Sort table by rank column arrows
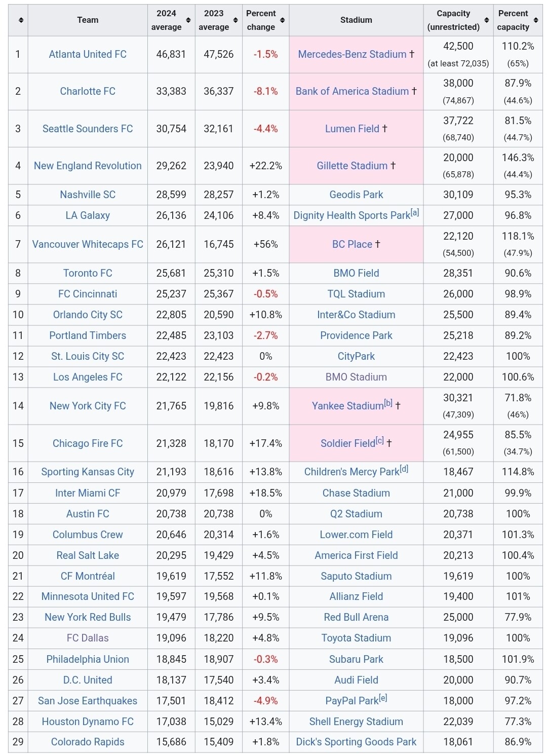 pos(21,20)
